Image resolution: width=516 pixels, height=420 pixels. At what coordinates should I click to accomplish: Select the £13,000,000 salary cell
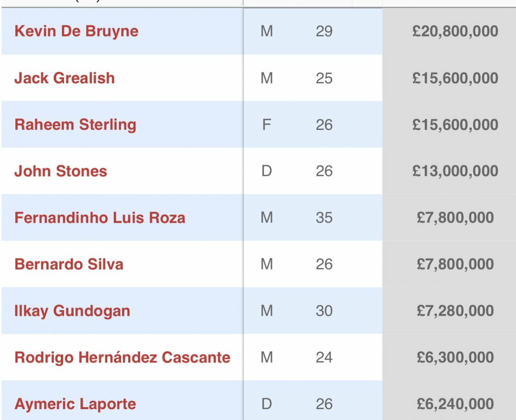[455, 171]
